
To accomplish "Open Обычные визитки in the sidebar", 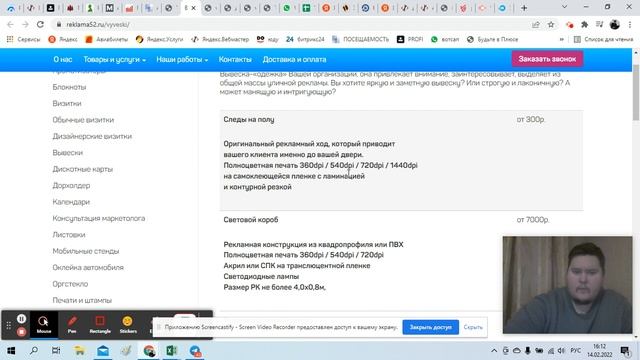I will click(83, 120).
